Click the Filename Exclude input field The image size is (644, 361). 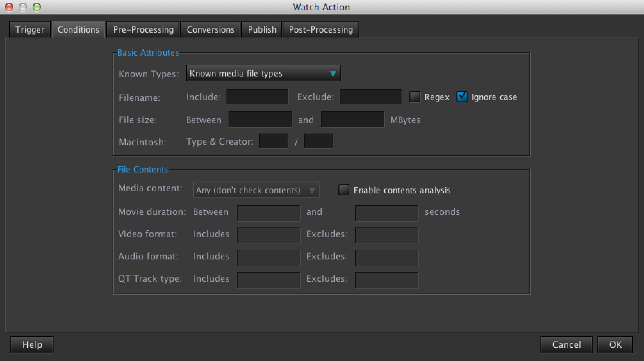370,97
